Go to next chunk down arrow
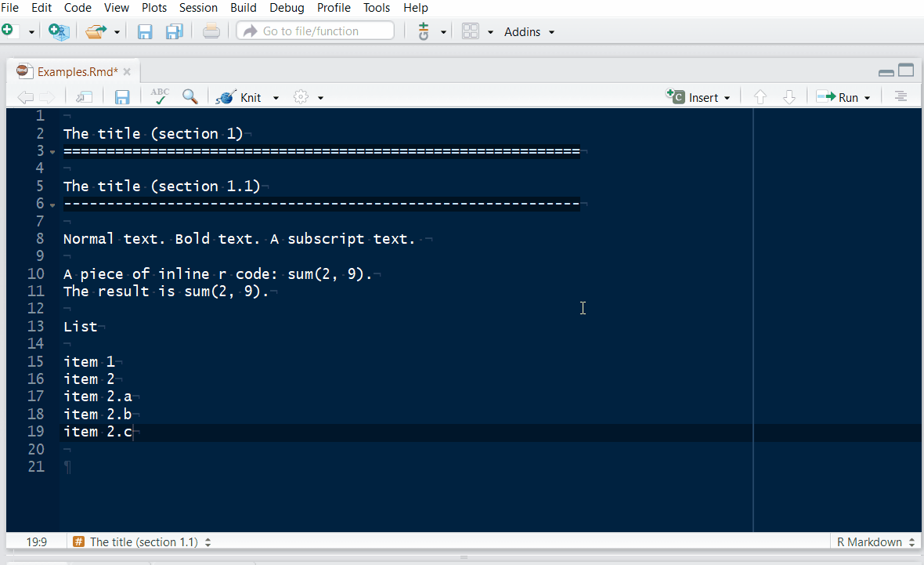The height and width of the screenshot is (565, 924). pos(789,96)
